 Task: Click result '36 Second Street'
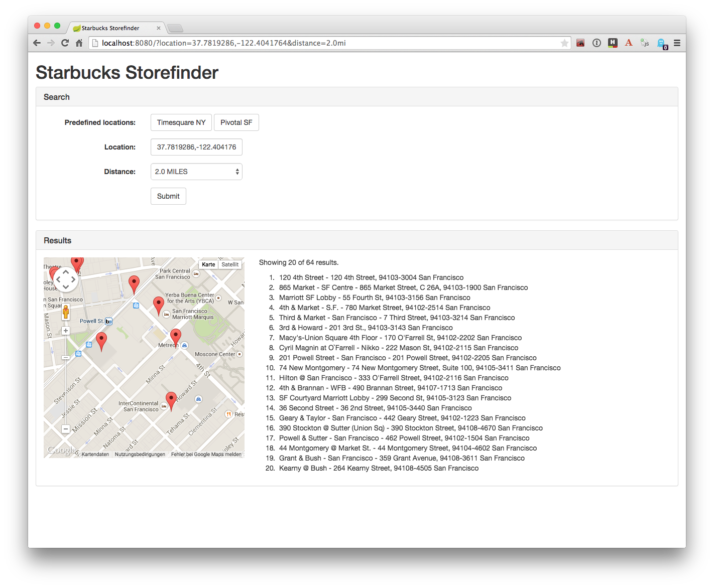click(376, 408)
